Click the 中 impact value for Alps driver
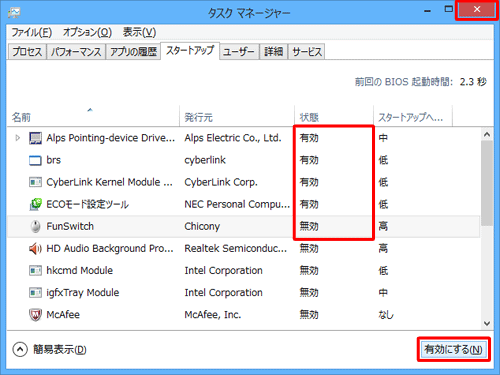Screen dimensions: 500x375 [x=383, y=138]
